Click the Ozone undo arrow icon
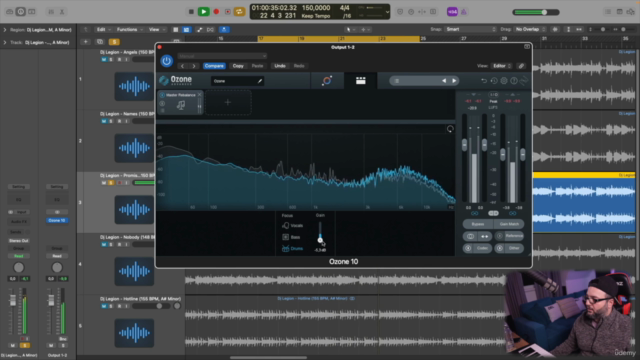This screenshot has width=640, height=360. coord(484,81)
